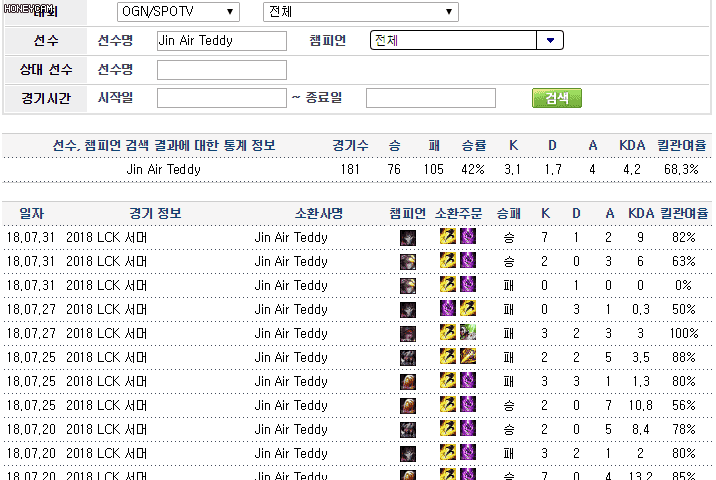The width and height of the screenshot is (716, 480).
Task: Click the 상대 선수 row label
Action: (x=46, y=70)
